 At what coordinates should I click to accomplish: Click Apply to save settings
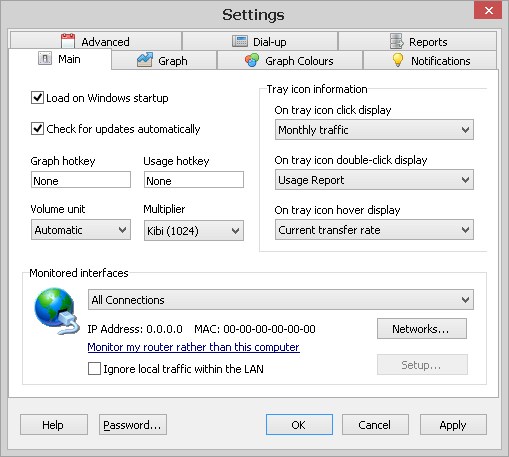[x=453, y=425]
